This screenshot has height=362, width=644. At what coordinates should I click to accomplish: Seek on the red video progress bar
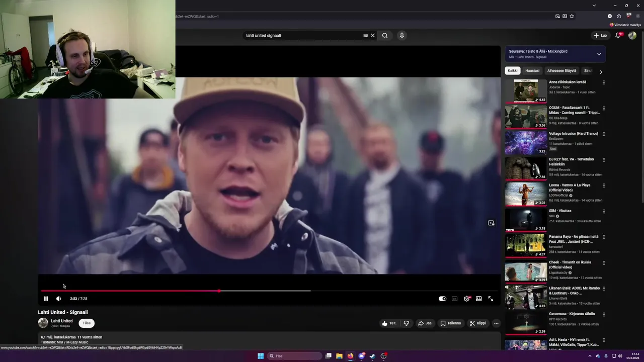(x=269, y=291)
